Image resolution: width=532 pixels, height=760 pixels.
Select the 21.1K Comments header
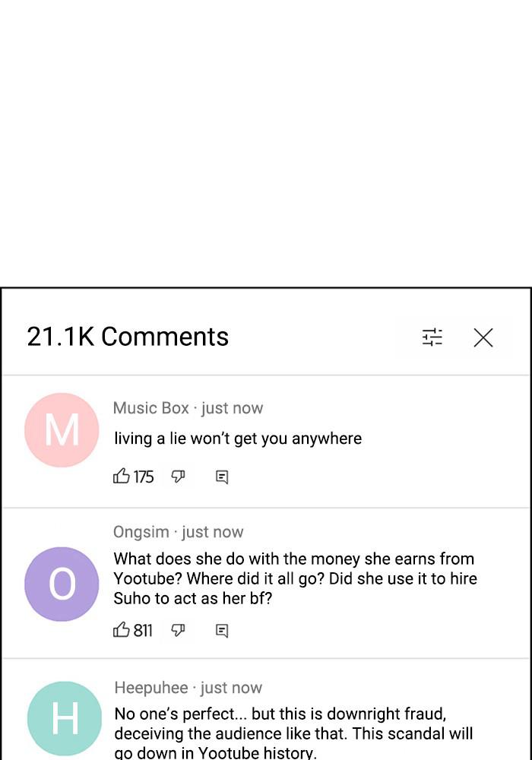click(x=128, y=337)
